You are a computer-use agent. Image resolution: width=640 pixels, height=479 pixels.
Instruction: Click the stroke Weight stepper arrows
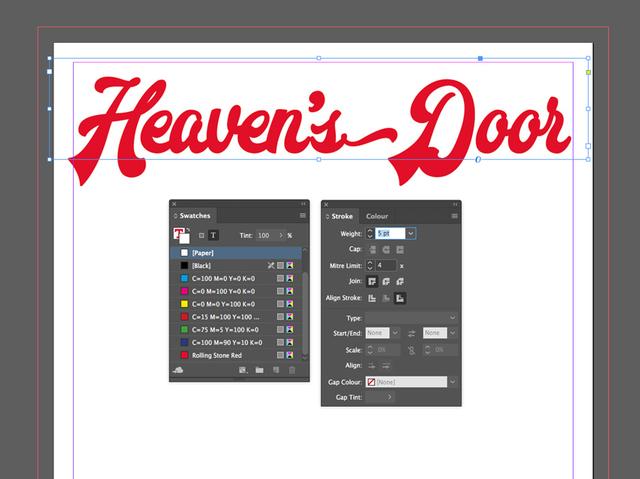click(370, 233)
